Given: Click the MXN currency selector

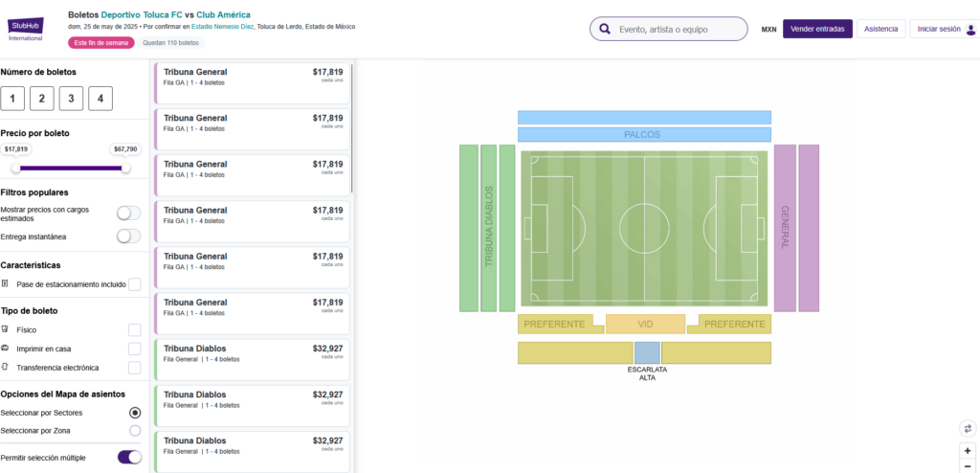Looking at the screenshot, I should 768,29.
